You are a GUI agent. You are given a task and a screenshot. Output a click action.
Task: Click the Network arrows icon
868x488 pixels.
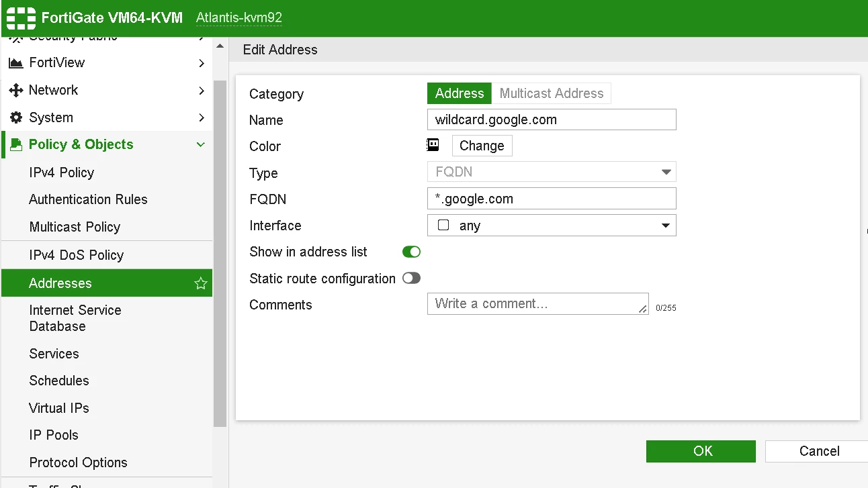tap(15, 90)
